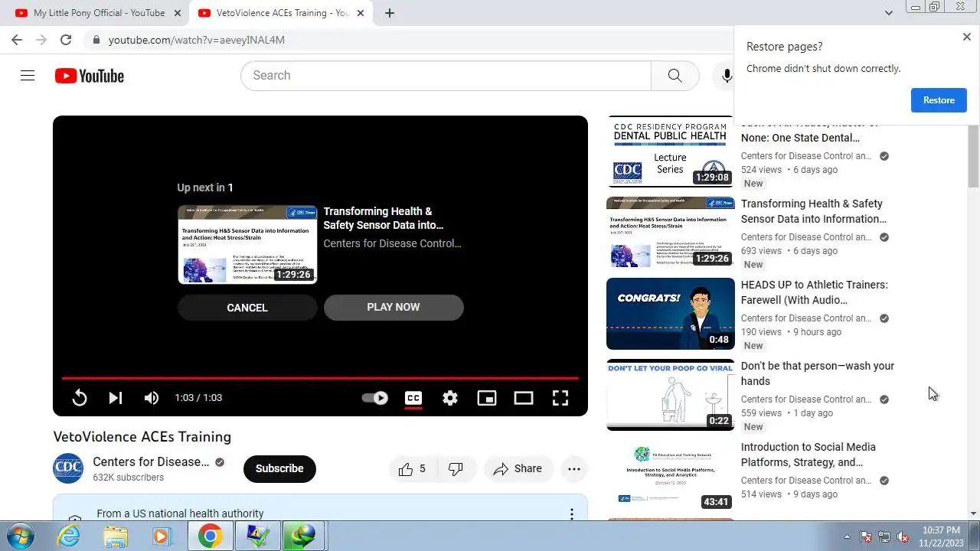This screenshot has width=980, height=551.
Task: Click the video progress bar
Action: tap(320, 378)
